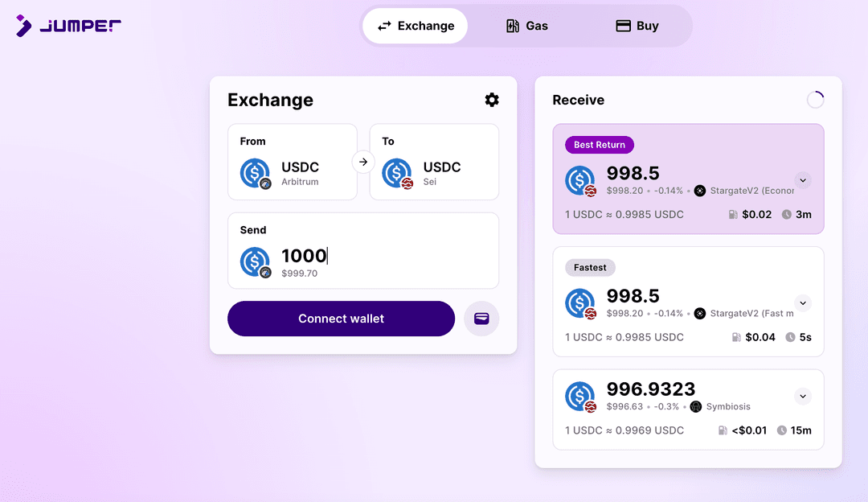The image size is (868, 502).
Task: Expand the Best Return route details
Action: coord(803,180)
